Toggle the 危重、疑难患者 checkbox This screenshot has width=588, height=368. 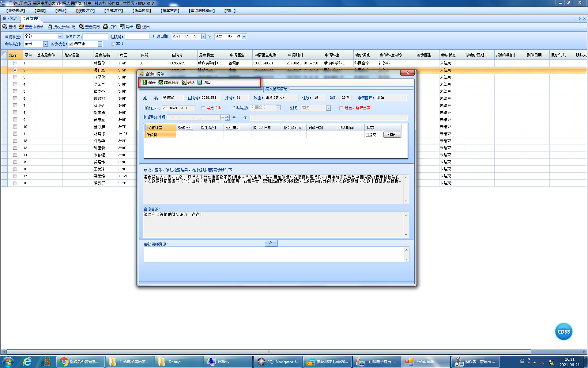pos(341,108)
